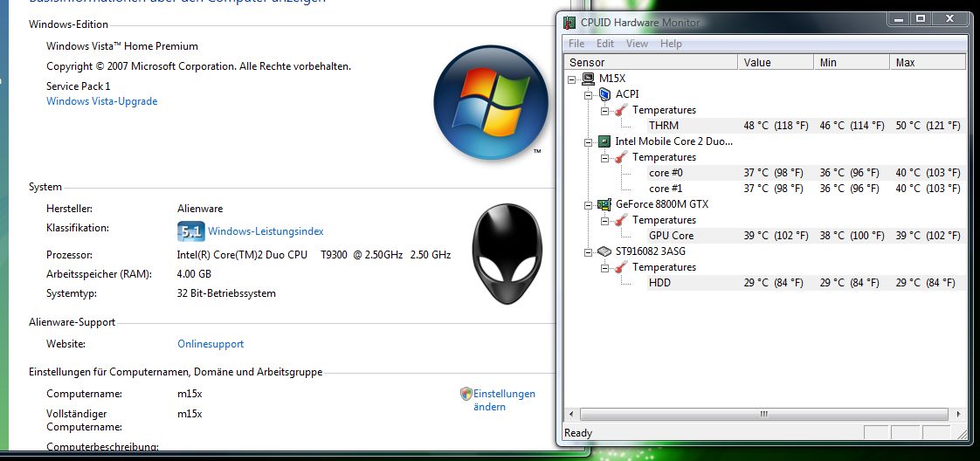Select the HDD sensor row

[x=805, y=283]
